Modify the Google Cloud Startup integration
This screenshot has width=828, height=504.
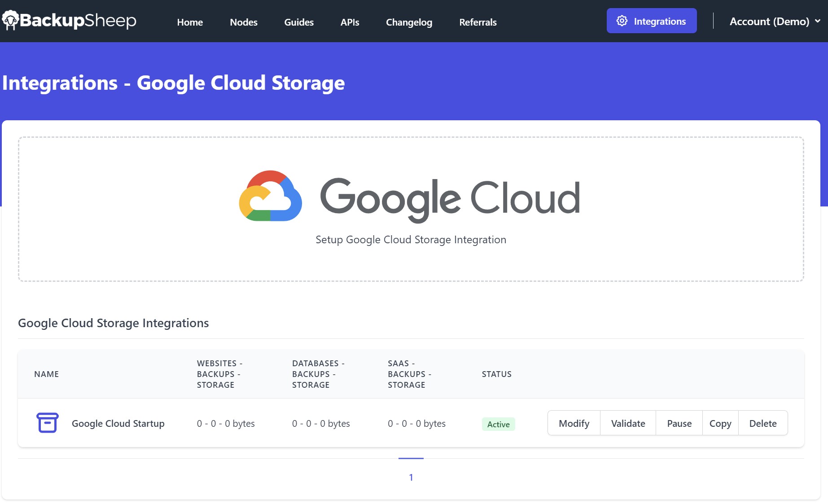pos(574,423)
